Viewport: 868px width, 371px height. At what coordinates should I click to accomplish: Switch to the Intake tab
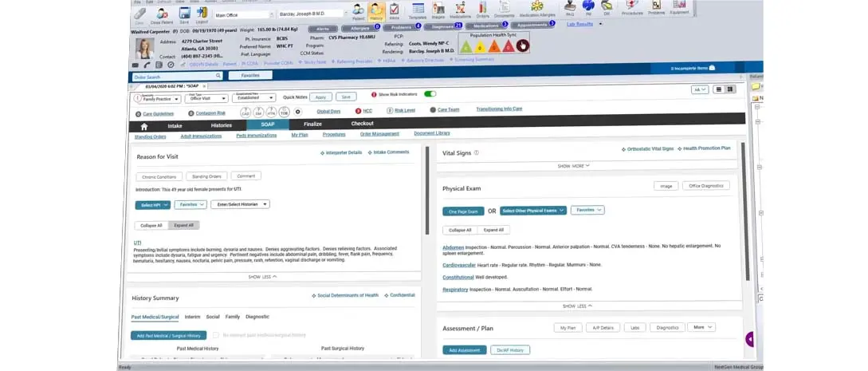pos(175,126)
